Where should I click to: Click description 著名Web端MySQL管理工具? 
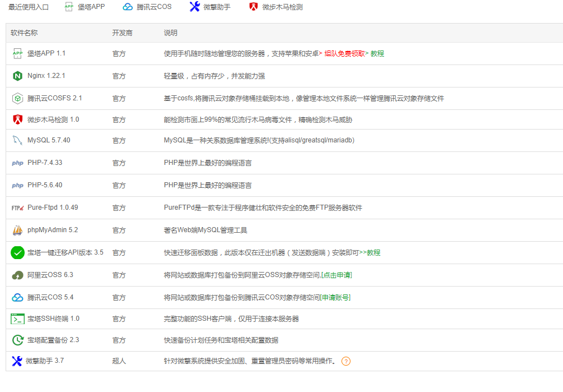click(x=205, y=230)
